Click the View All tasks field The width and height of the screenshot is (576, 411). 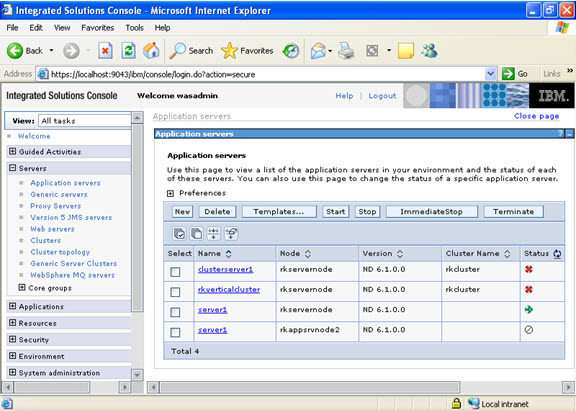tap(84, 121)
